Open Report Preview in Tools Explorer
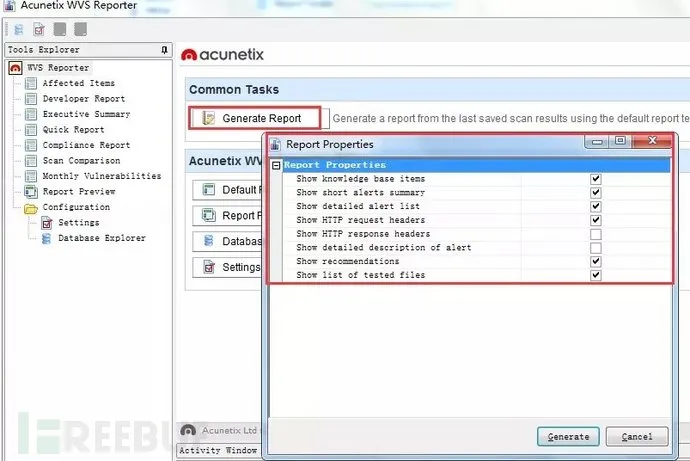690x461 pixels. 79,192
